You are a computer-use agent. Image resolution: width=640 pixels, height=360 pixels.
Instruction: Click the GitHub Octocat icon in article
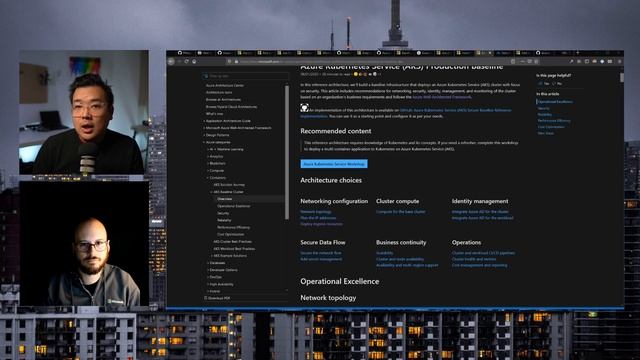pyautogui.click(x=304, y=108)
